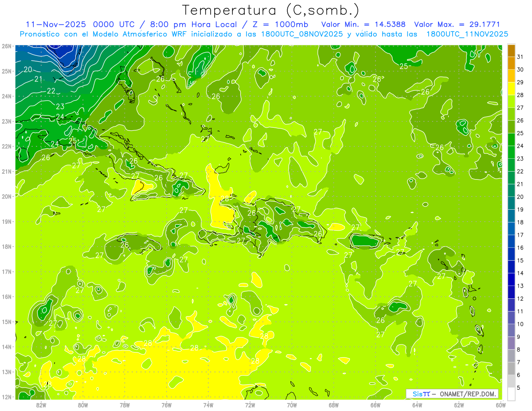Click the 70W longitude axis label
The image size is (532, 411).
[292, 405]
